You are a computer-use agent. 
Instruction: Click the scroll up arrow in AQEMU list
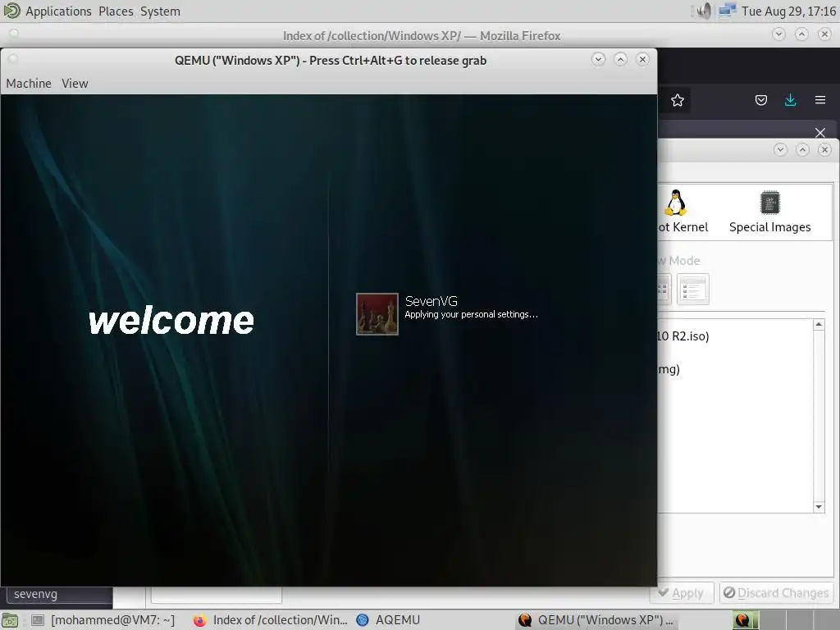pyautogui.click(x=819, y=325)
